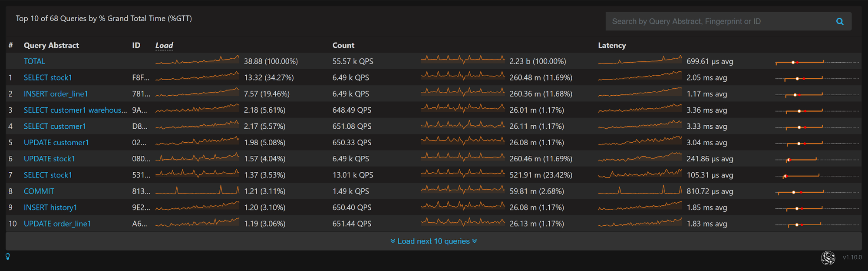
Task: Click the lightbulb icon in bottom corner
Action: point(8,257)
